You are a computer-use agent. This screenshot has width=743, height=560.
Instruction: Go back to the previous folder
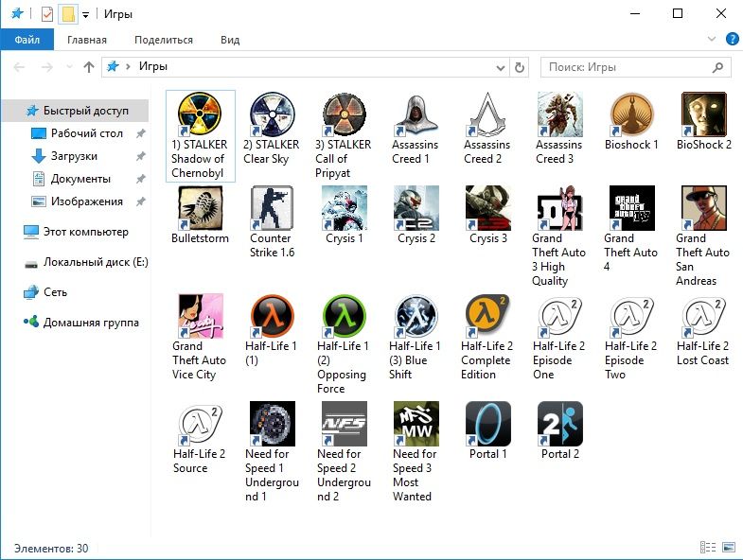click(20, 67)
